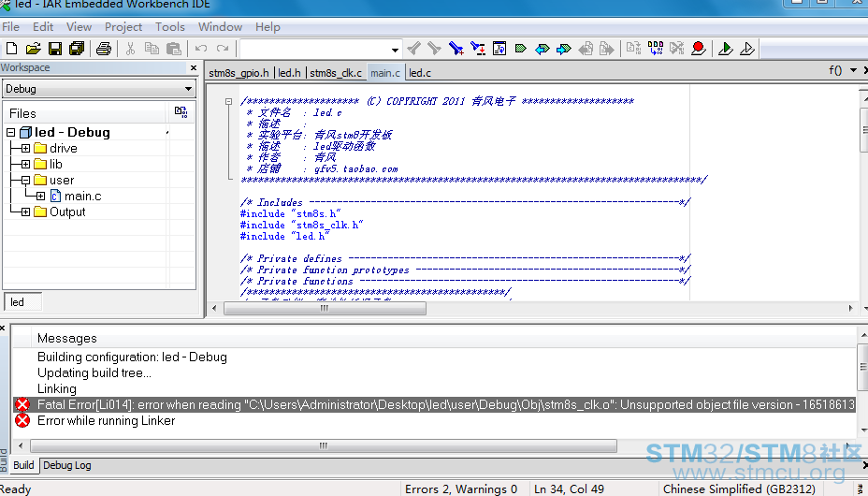Screen dimensions: 868x496
Task: Open the File menu
Action: [x=10, y=26]
